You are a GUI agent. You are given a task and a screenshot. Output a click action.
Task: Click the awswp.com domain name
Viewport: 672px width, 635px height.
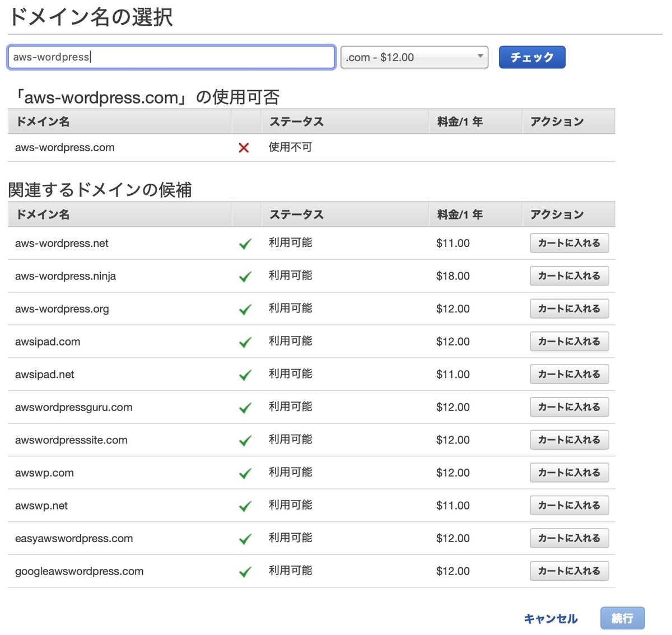coord(44,473)
